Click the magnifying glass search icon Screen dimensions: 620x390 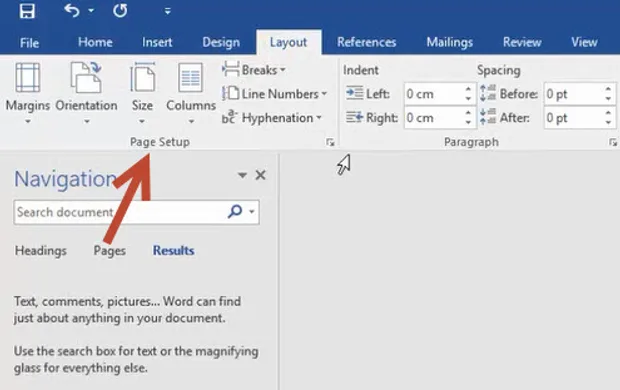235,212
